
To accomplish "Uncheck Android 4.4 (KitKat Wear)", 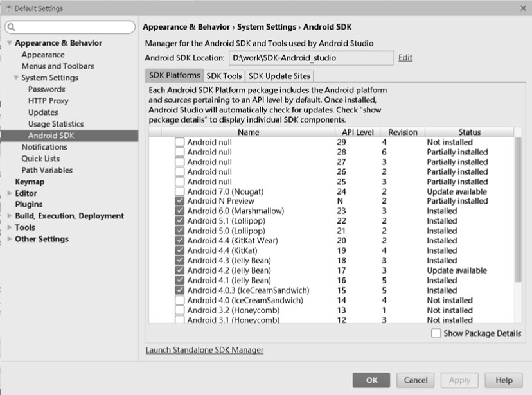I will [179, 240].
